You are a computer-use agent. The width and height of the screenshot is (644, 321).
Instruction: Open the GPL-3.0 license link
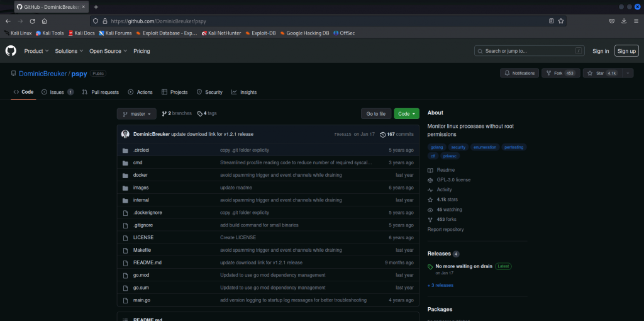(453, 180)
